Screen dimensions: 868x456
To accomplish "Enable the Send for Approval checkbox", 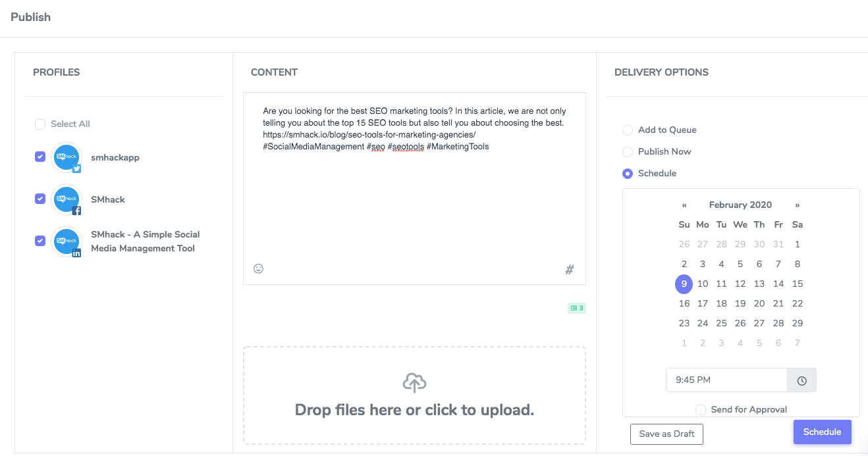I will (701, 410).
